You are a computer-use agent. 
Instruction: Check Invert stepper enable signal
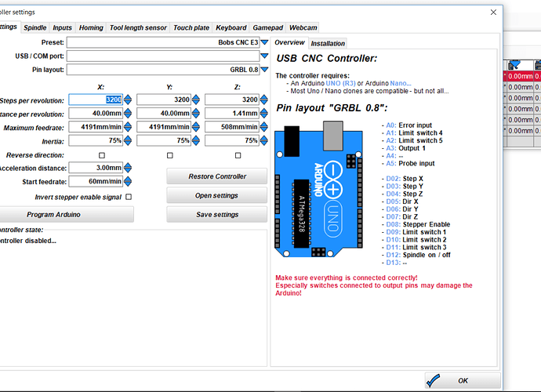click(x=129, y=197)
